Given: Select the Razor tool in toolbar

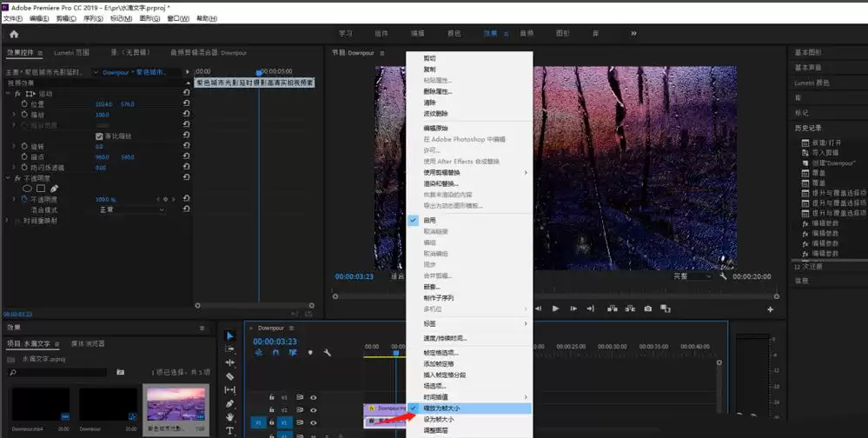Looking at the screenshot, I should tap(230, 376).
